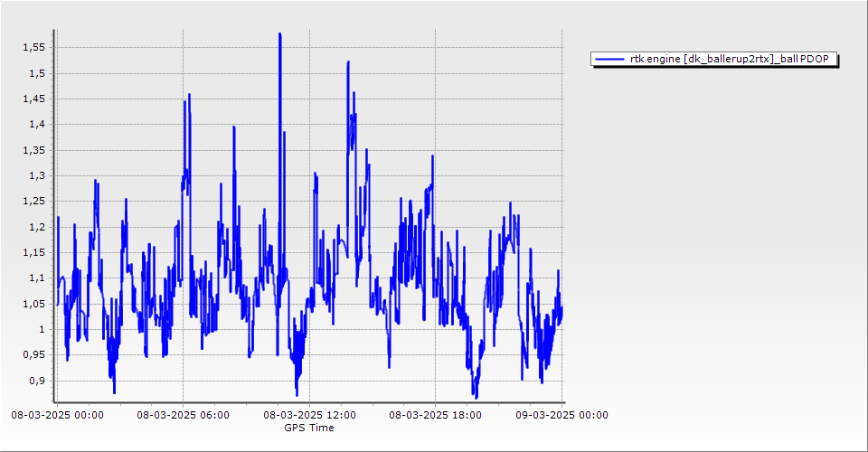This screenshot has width=868, height=452.
Task: Click y-axis value '1,3'
Action: point(37,176)
